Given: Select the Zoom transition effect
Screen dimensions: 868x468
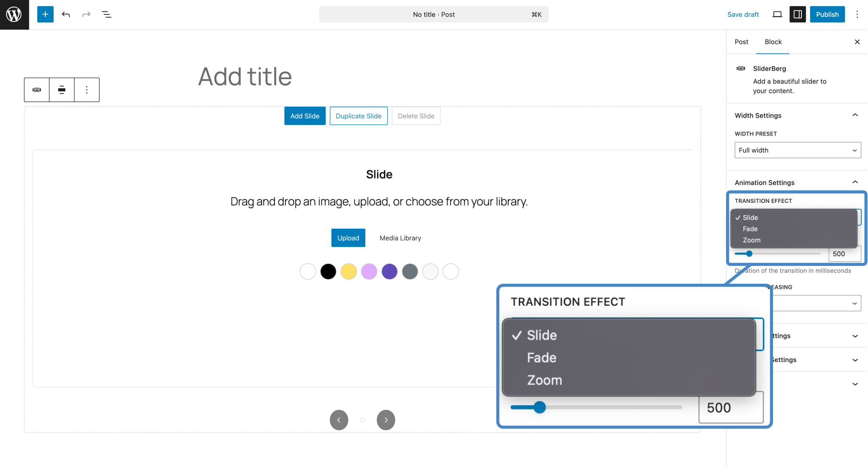Looking at the screenshot, I should pos(751,240).
